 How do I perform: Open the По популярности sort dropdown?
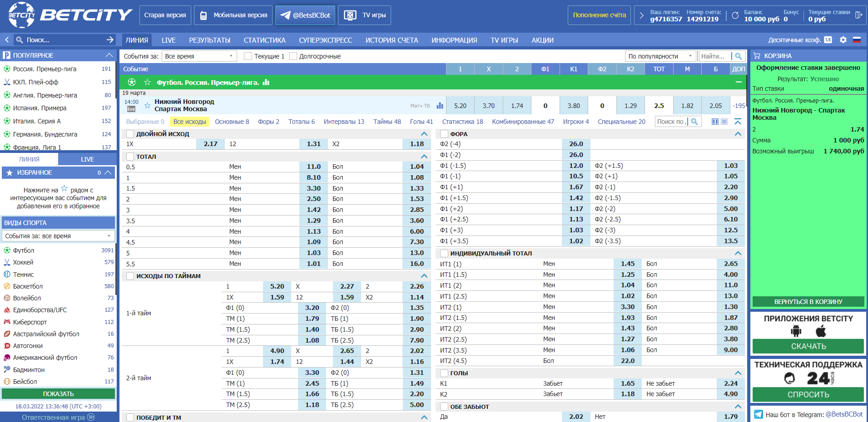(661, 56)
